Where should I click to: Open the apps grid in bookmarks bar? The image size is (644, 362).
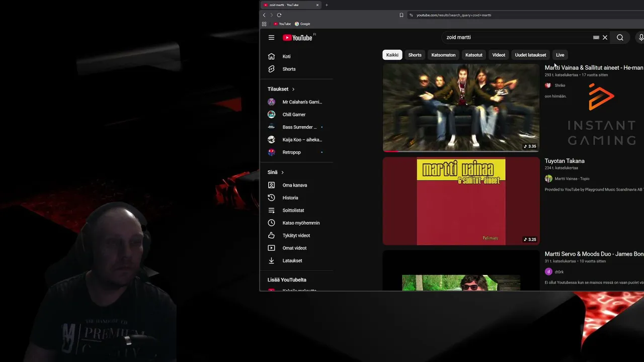[x=264, y=24]
